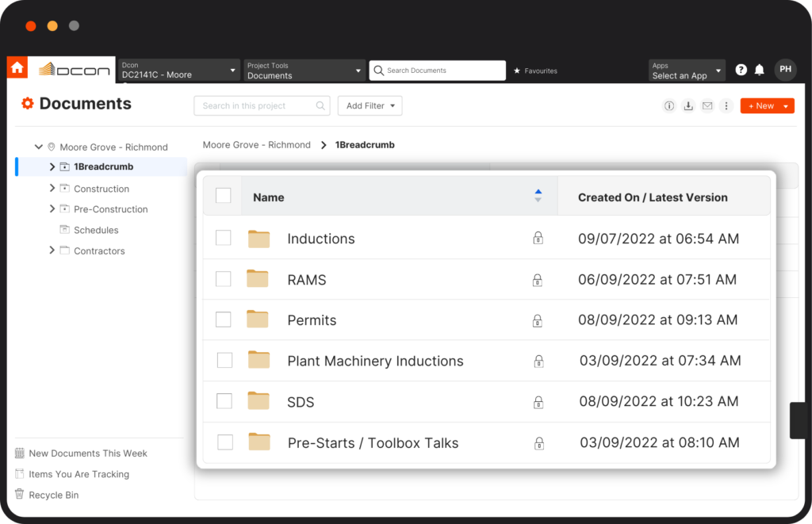Screen dimensions: 812x524
Task: Click the SDS folder icon
Action: tap(259, 401)
